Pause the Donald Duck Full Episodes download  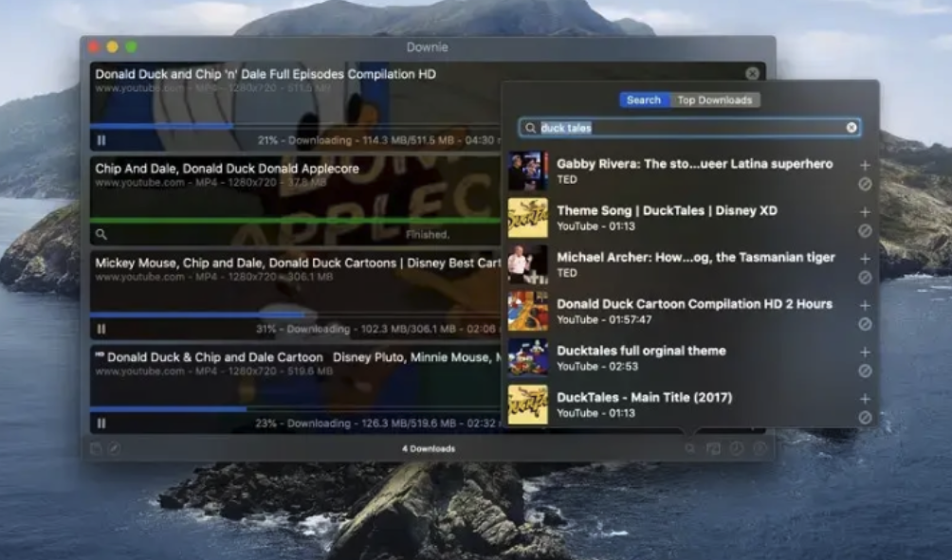[x=101, y=140]
